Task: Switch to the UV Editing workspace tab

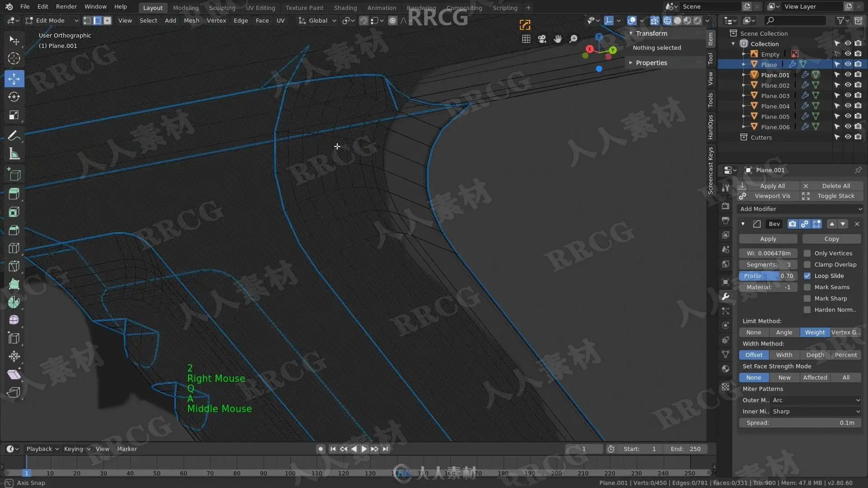Action: tap(260, 8)
